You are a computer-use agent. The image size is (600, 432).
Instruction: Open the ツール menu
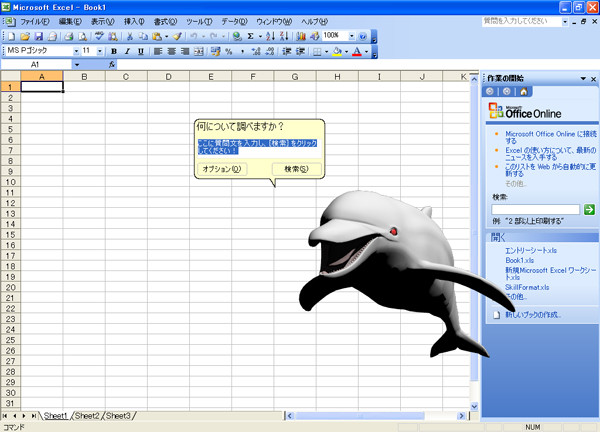click(199, 22)
